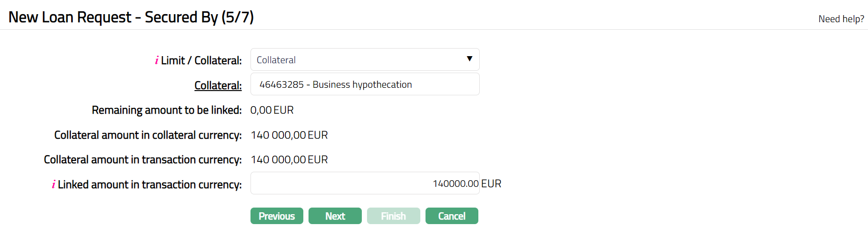Click Remaining amount to be linked label
The image size is (868, 234).
(167, 110)
